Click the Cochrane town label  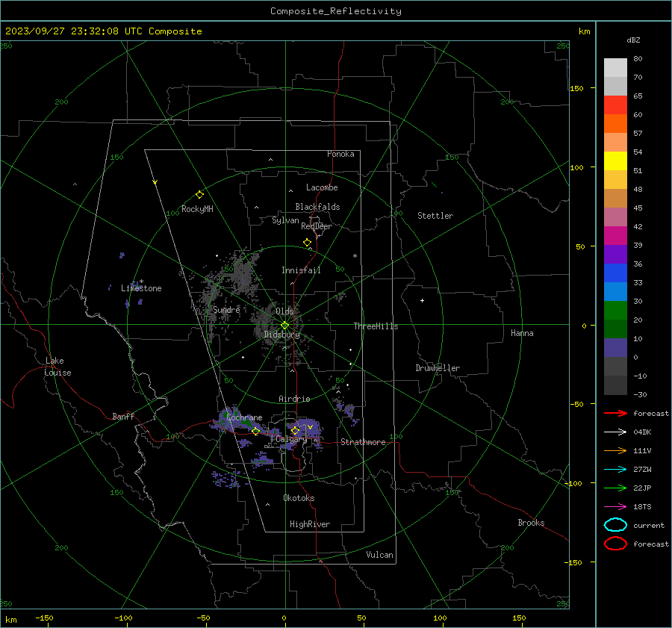point(244,417)
